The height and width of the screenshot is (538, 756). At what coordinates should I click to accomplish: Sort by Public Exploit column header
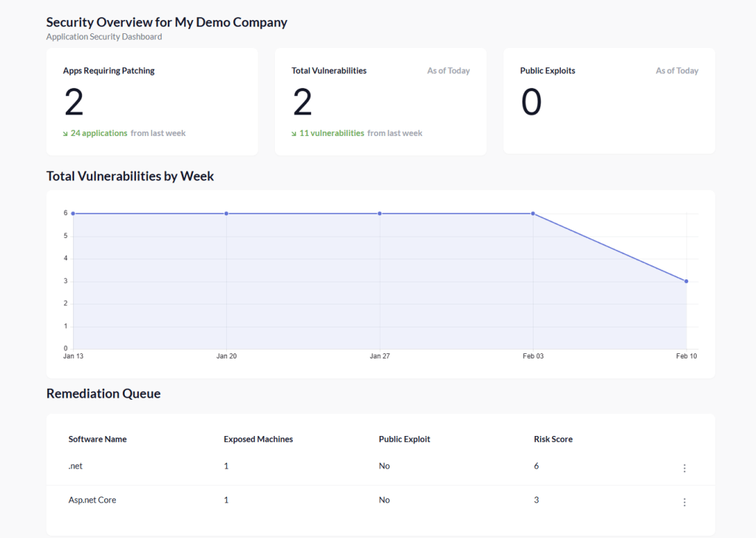404,439
